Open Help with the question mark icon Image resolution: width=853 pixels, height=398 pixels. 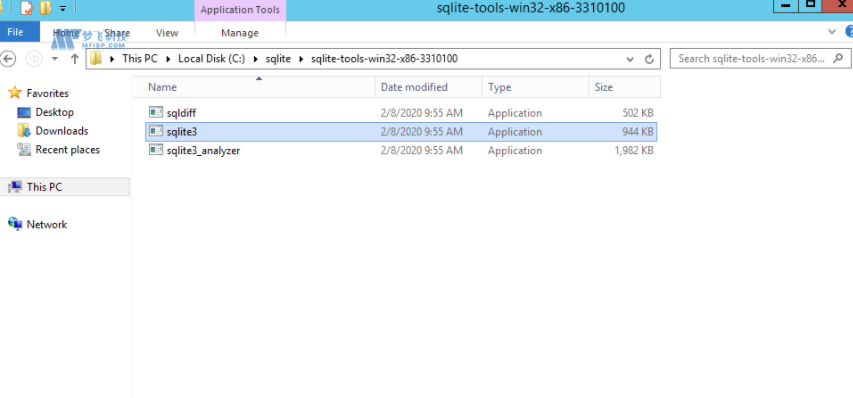[x=849, y=32]
